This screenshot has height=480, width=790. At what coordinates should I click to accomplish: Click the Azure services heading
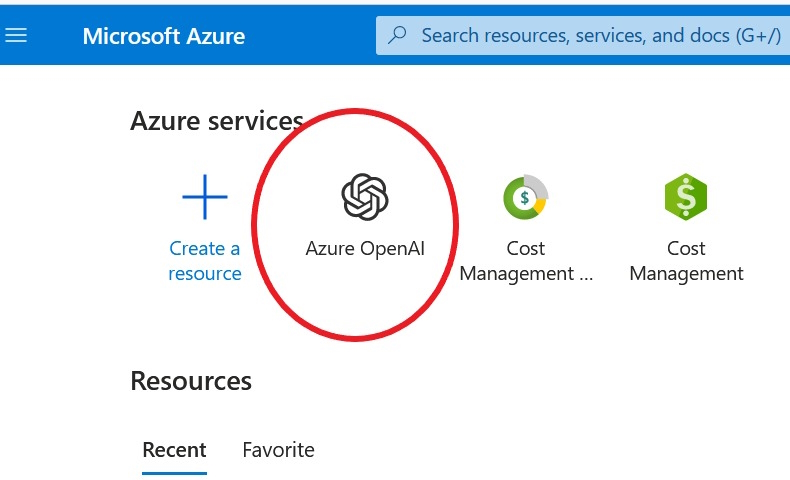pos(216,121)
